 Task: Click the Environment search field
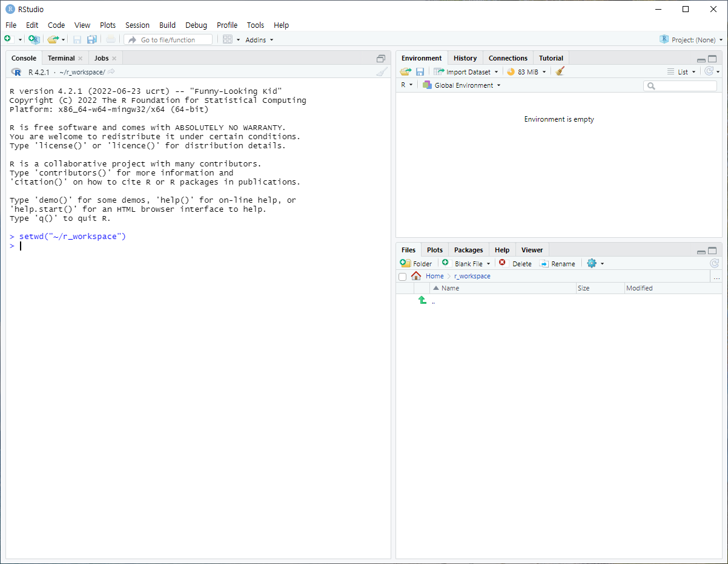click(x=680, y=86)
